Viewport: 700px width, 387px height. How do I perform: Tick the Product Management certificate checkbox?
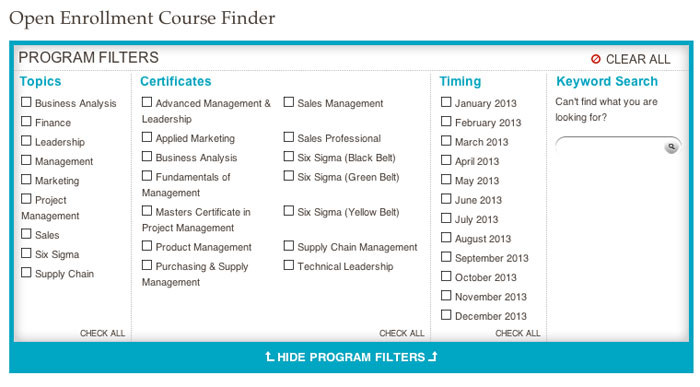147,246
